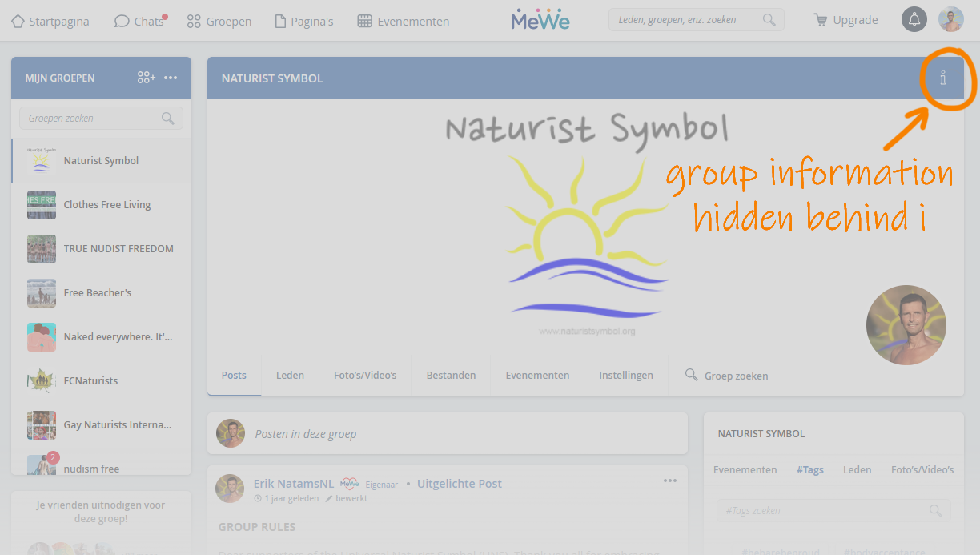Open Mijn Groepen more options menu
Screen dimensions: 980x555
coord(171,78)
